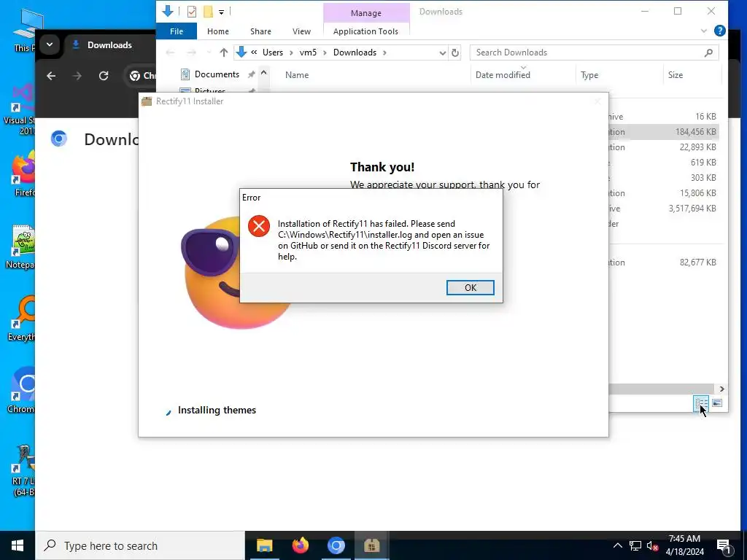747x560 pixels.
Task: Open the notification center icon
Action: click(x=724, y=545)
